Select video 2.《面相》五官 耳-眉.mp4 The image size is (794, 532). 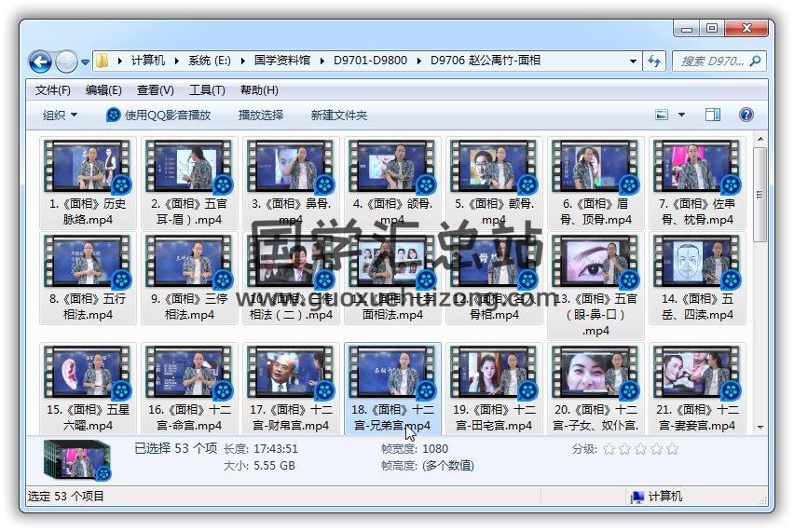click(x=189, y=184)
